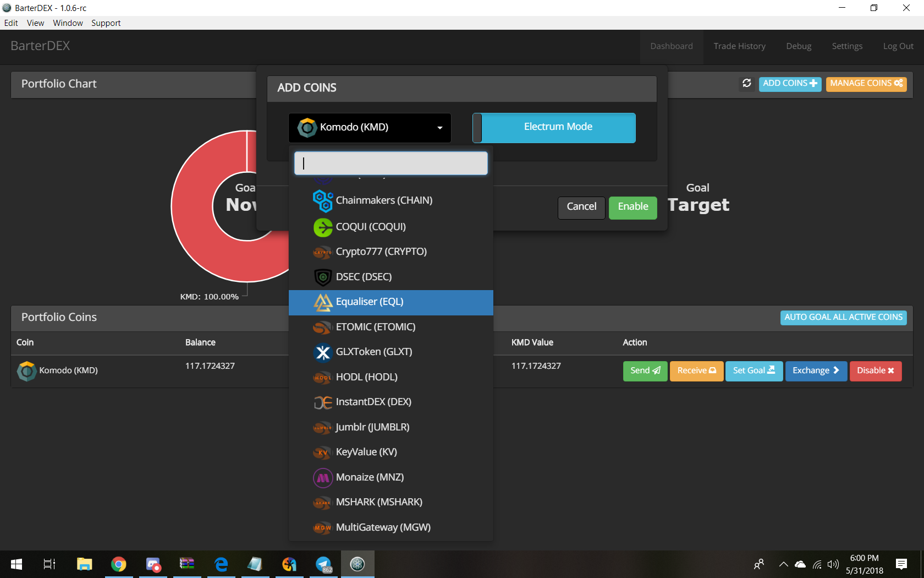Refresh the portfolio with the reload icon

(746, 83)
